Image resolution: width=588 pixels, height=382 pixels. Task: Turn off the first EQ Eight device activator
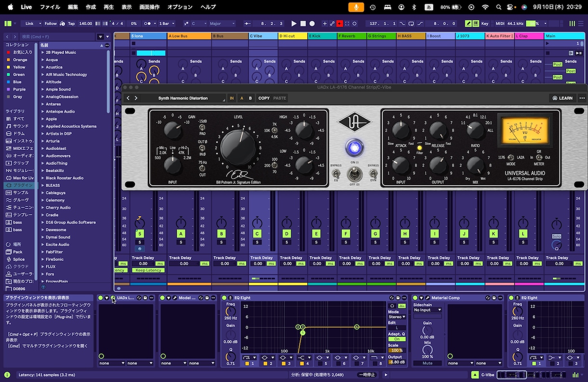pos(224,298)
